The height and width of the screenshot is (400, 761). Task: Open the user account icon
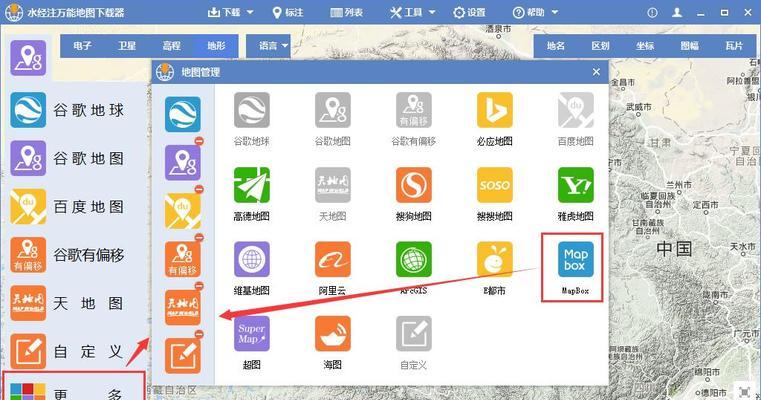pyautogui.click(x=677, y=13)
